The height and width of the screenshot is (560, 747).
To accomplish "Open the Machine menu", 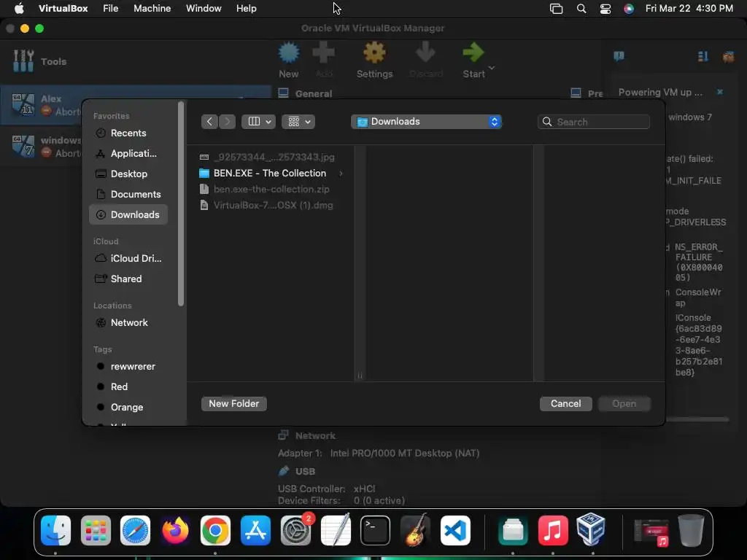I will click(x=152, y=9).
